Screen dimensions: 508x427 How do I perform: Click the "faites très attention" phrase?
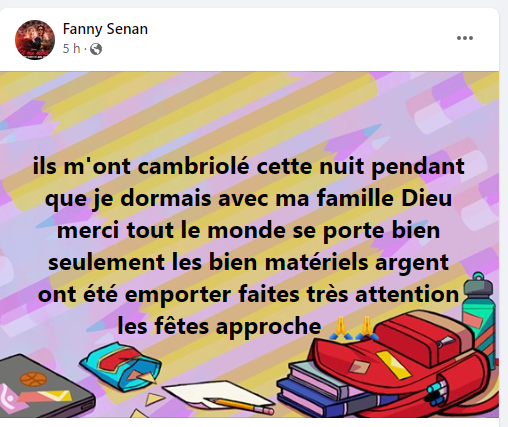click(349, 294)
